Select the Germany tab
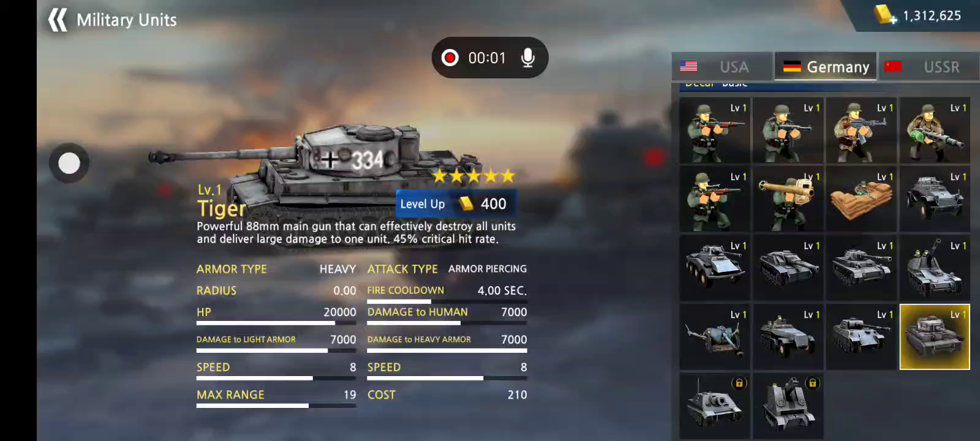This screenshot has height=441, width=980. click(826, 66)
